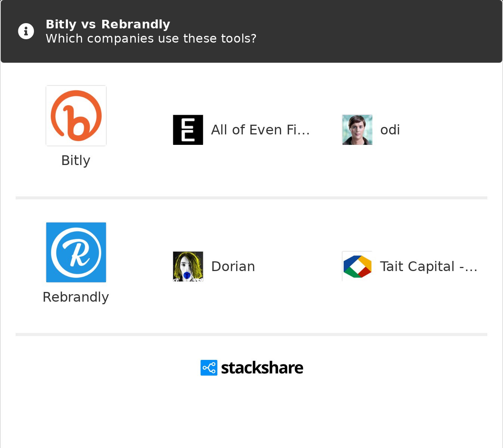Click the dark header banner background
The height and width of the screenshot is (448, 503).
pyautogui.click(x=373, y=31)
